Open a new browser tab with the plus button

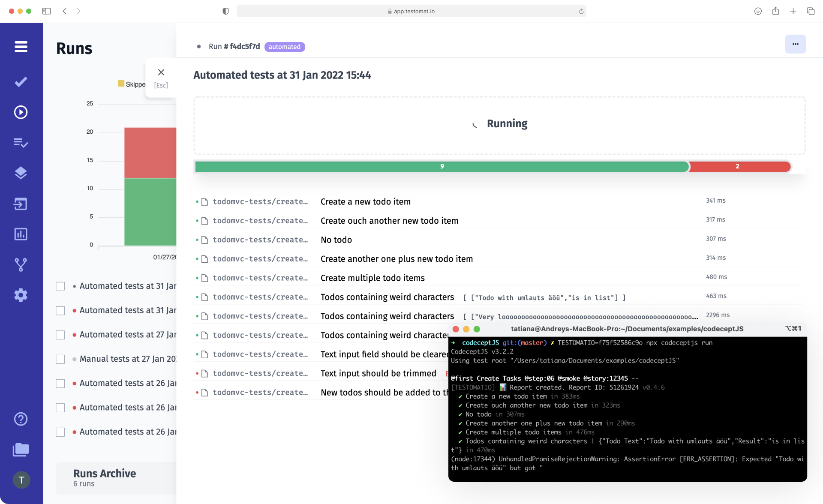pyautogui.click(x=793, y=11)
